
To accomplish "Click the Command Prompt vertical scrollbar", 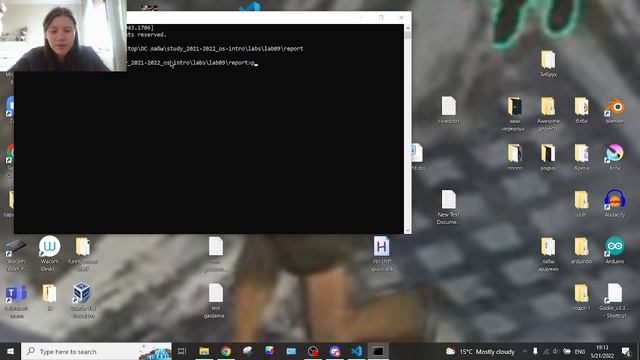I will tap(407, 129).
